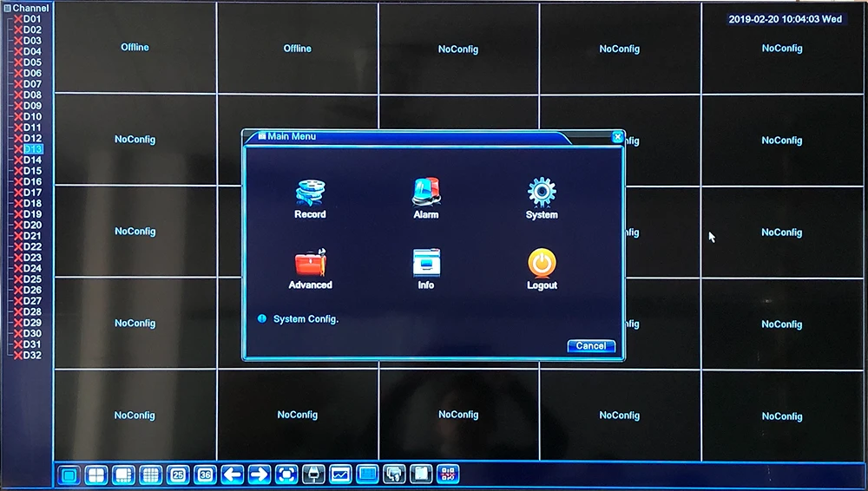Switch to one-large-plus-small-windows layout
868x491 pixels.
point(123,475)
